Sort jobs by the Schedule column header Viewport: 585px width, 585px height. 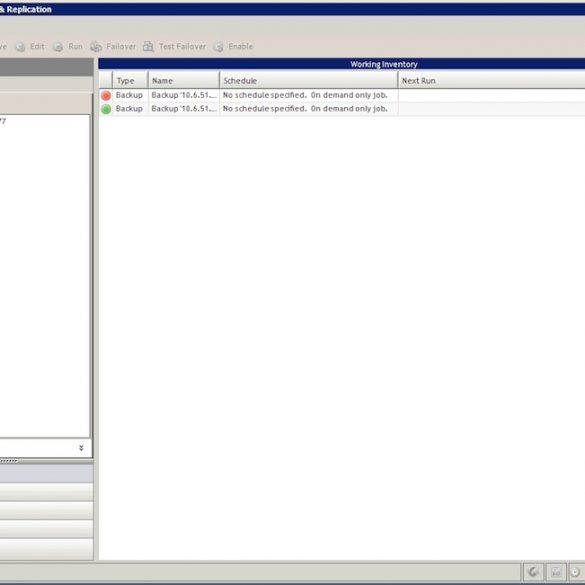309,81
